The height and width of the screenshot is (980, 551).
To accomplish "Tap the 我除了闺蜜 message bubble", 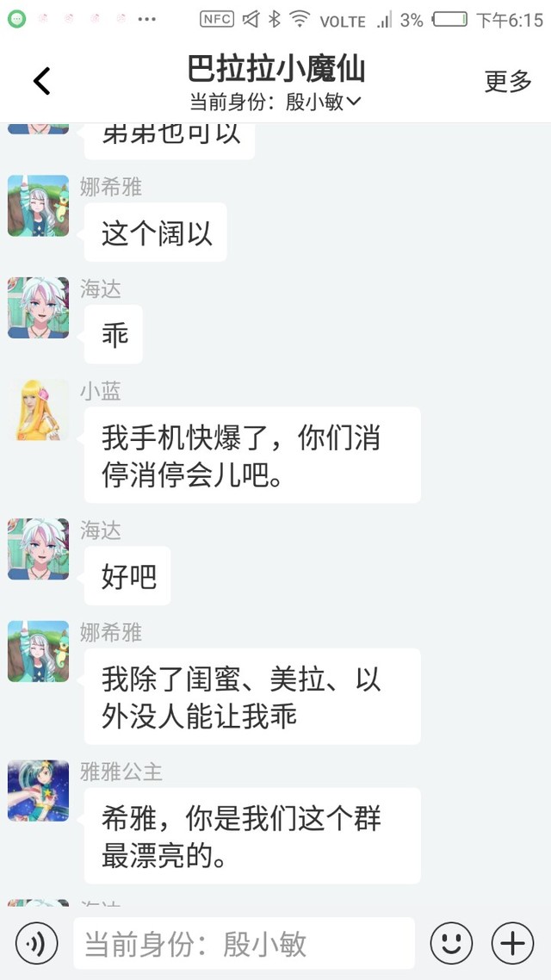I will pyautogui.click(x=252, y=697).
